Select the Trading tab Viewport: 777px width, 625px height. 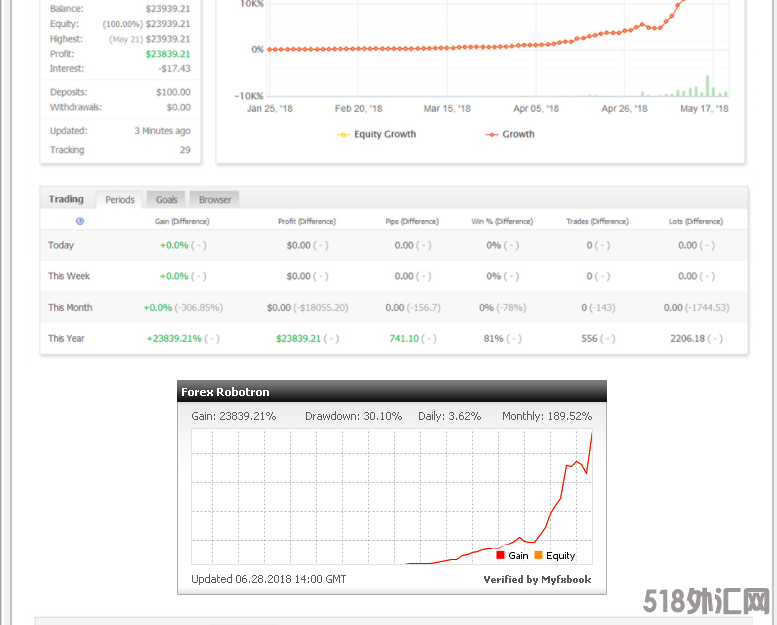point(66,199)
